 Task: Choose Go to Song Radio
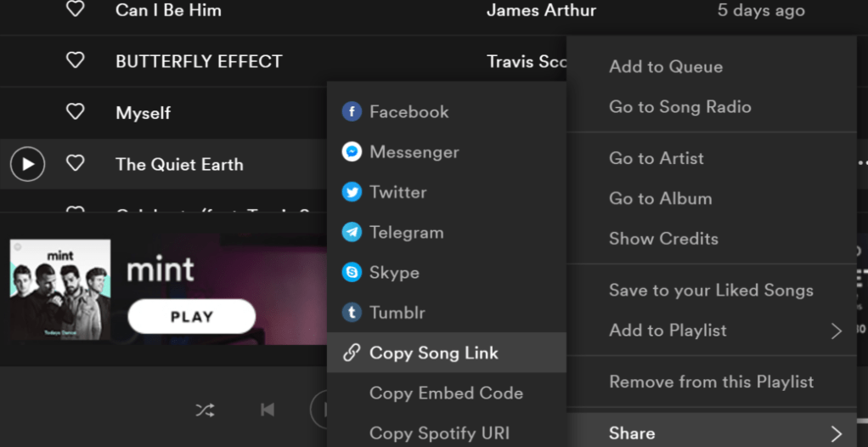point(679,107)
